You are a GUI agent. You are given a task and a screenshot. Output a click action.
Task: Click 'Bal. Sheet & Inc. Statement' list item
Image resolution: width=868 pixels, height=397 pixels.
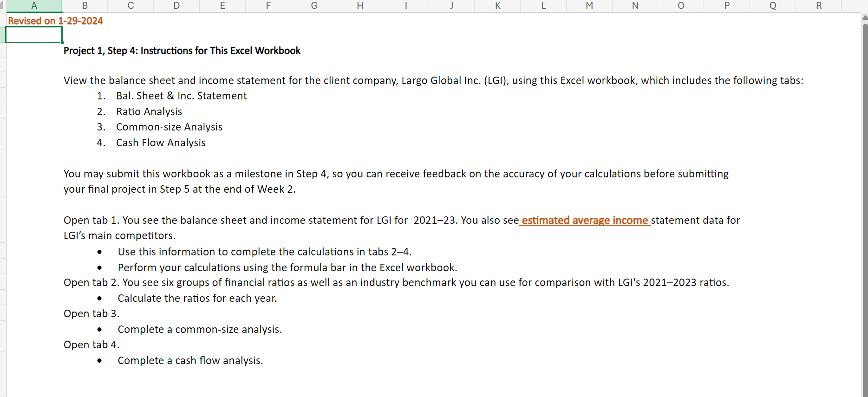point(182,96)
